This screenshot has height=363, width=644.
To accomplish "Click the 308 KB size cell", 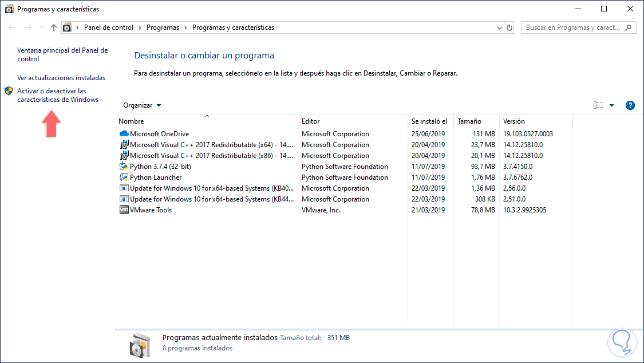I will click(485, 199).
